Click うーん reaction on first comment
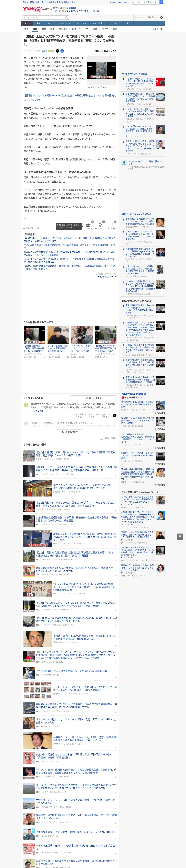The width and height of the screenshot is (186, 868). tap(106, 416)
